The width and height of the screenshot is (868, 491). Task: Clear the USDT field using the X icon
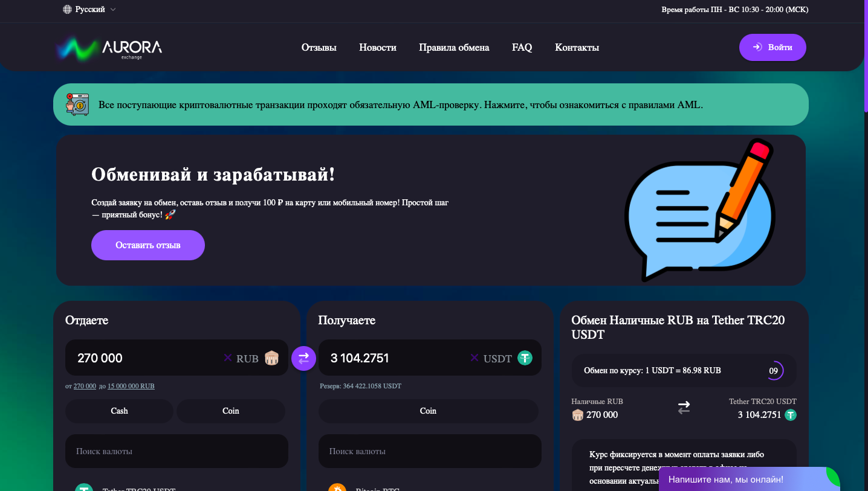[x=474, y=358]
